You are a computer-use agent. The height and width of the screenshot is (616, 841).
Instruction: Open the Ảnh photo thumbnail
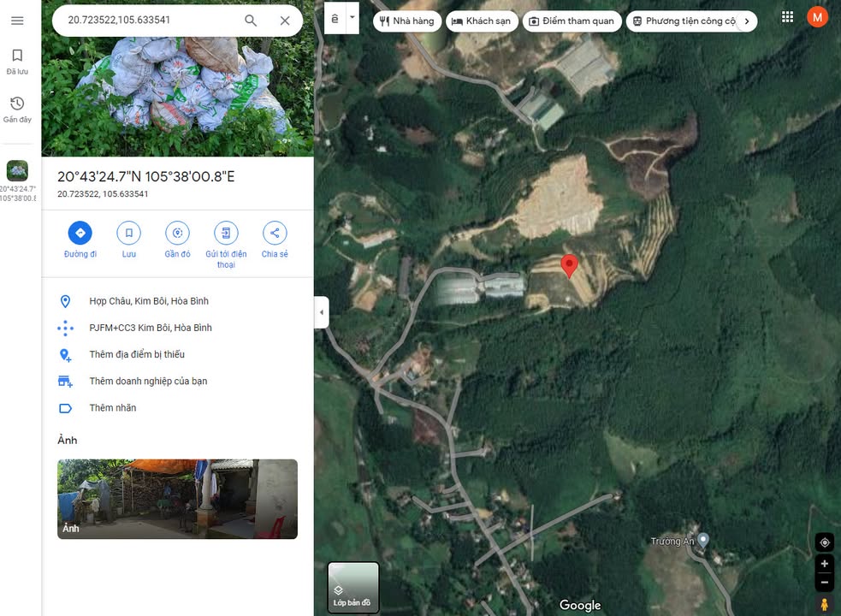click(x=177, y=499)
